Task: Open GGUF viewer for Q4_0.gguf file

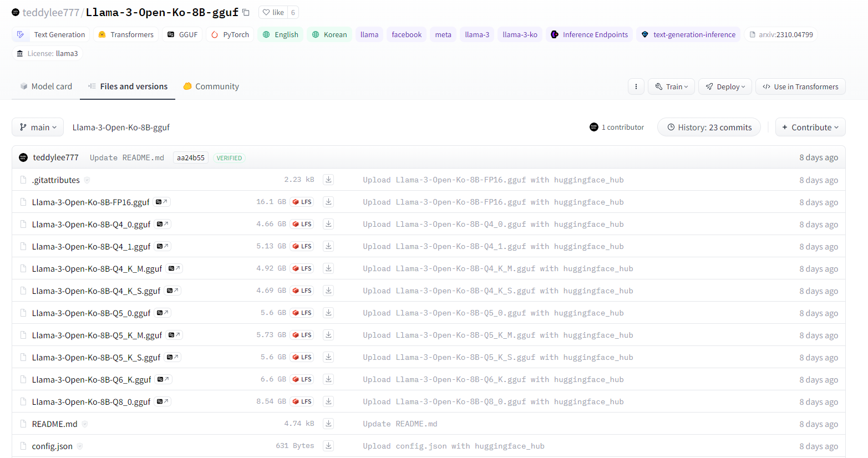Action: coord(163,224)
